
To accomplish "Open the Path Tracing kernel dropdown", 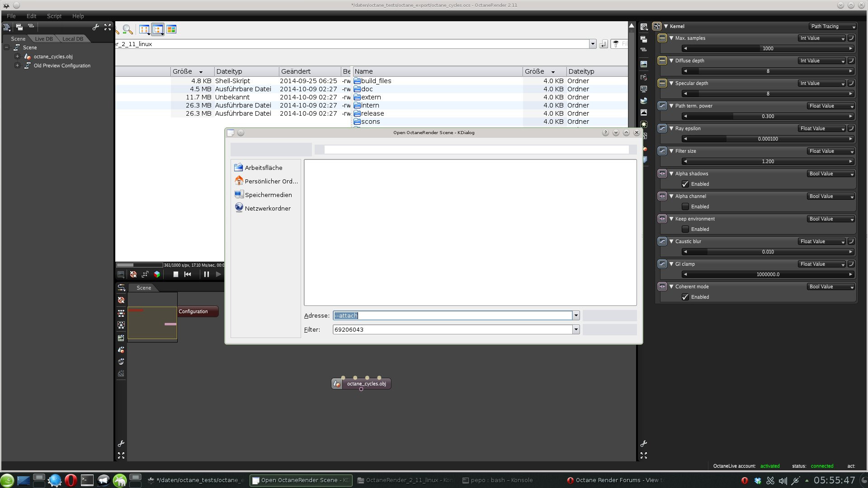I will tap(832, 26).
